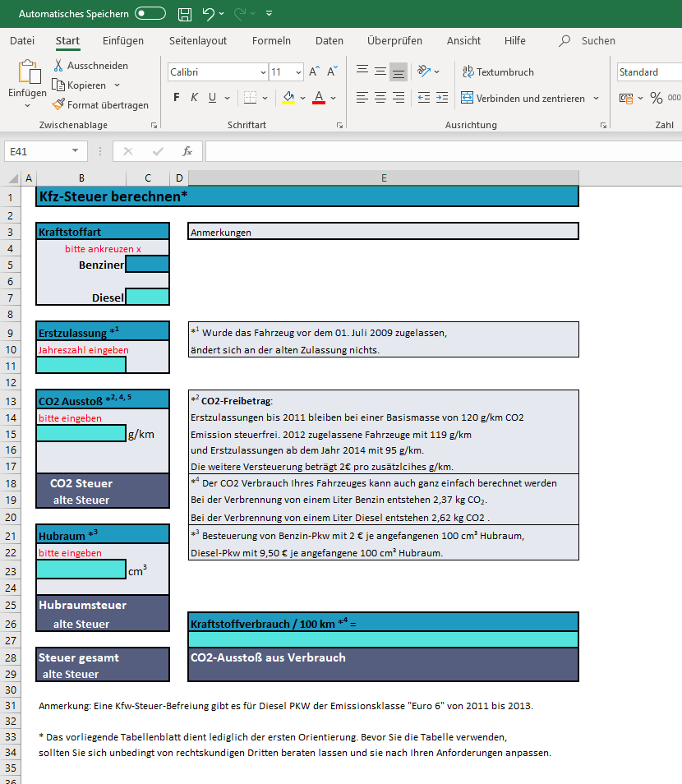Screen dimensions: 682x784
Task: Align text right icon
Action: [x=399, y=98]
